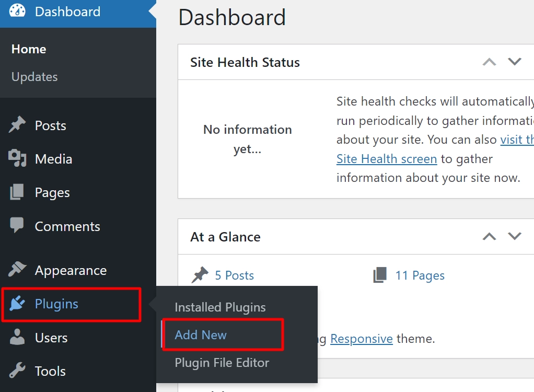Screen dimensions: 534x392
Task: Click the Posts pushpin icon
Action: [x=17, y=125]
